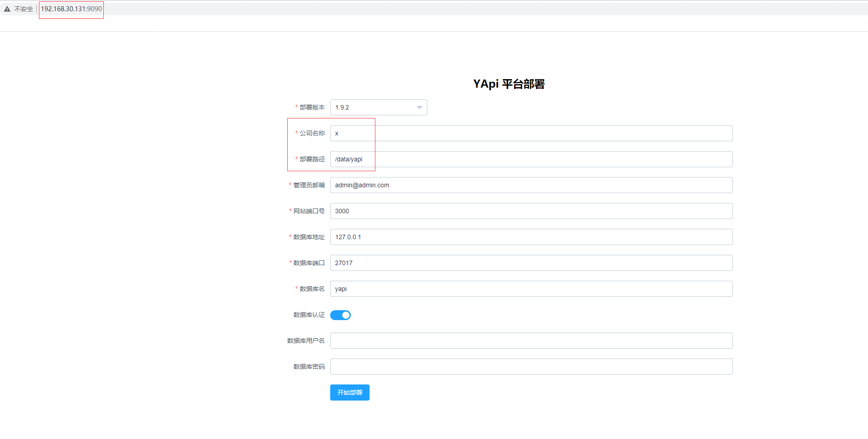Click the 公司名称 label
The height and width of the screenshot is (439, 868).
click(x=312, y=133)
